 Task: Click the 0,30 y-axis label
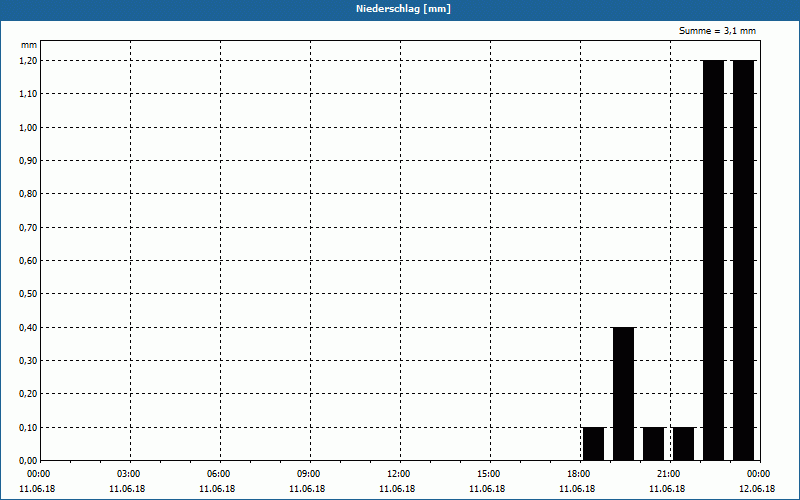[x=28, y=361]
